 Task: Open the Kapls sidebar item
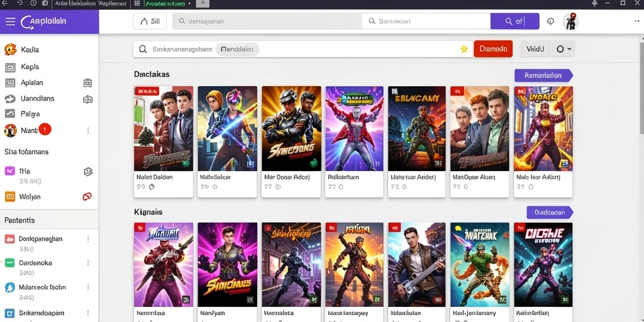[30, 67]
